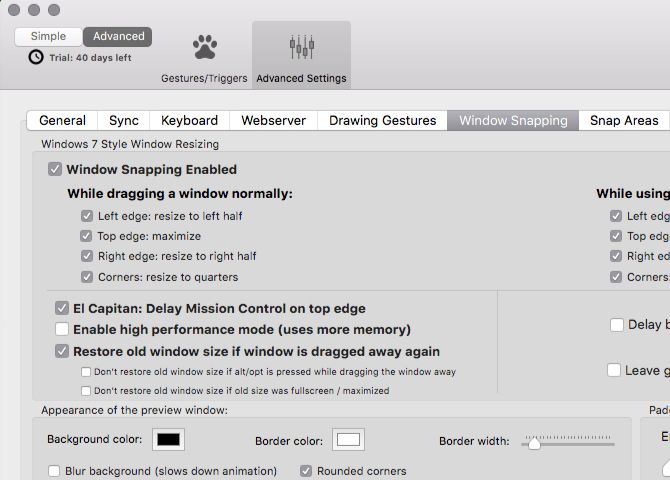Viewport: 670px width, 480px height.
Task: Click the Border width slider
Action: click(x=568, y=442)
